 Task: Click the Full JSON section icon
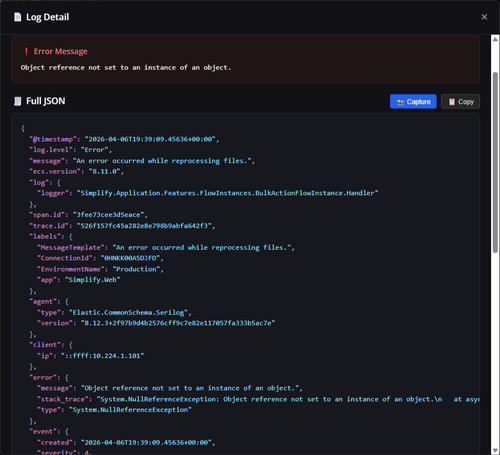pyautogui.click(x=18, y=101)
